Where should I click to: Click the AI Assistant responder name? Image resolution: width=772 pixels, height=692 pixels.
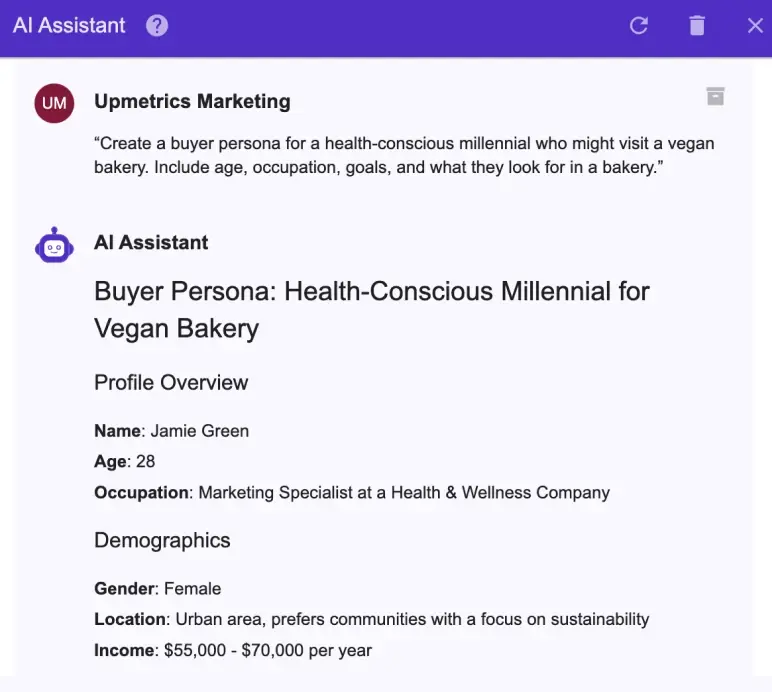pos(151,242)
